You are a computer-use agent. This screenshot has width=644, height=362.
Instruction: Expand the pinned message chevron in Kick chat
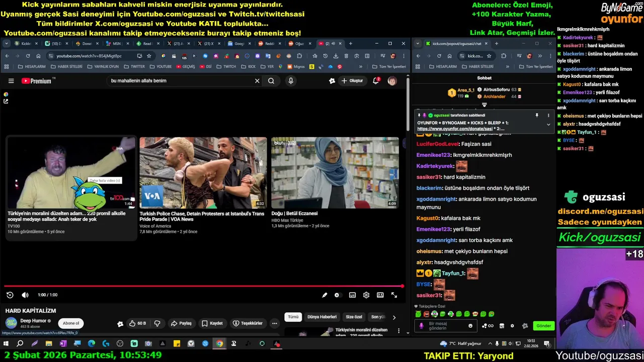click(548, 124)
